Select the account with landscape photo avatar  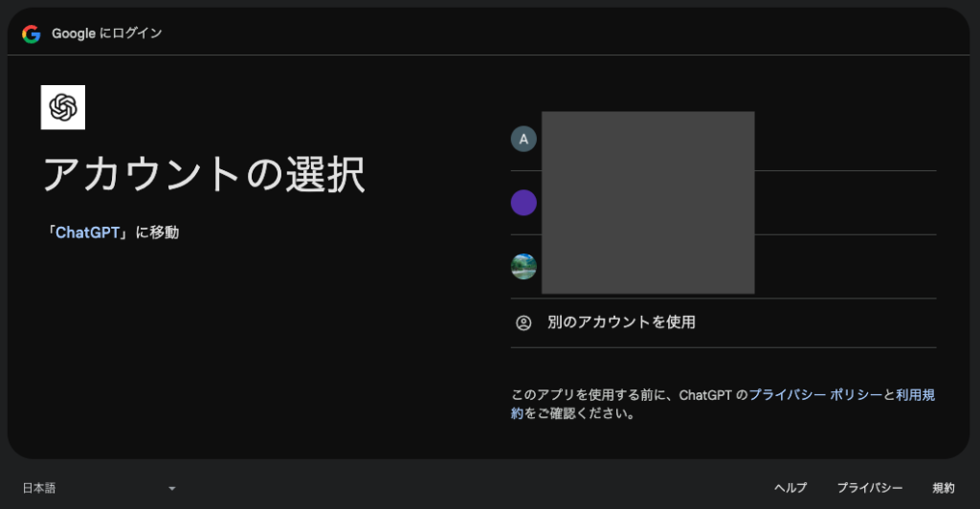click(x=724, y=267)
